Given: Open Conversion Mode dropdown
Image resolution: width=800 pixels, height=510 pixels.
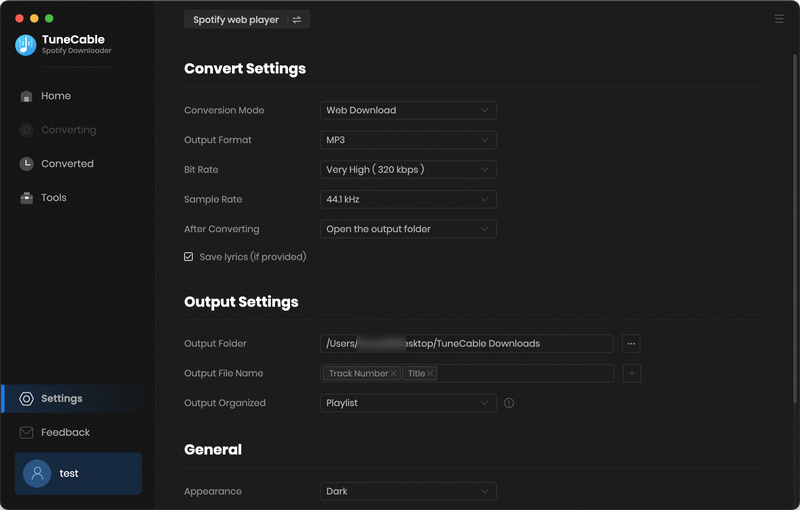Looking at the screenshot, I should point(408,110).
